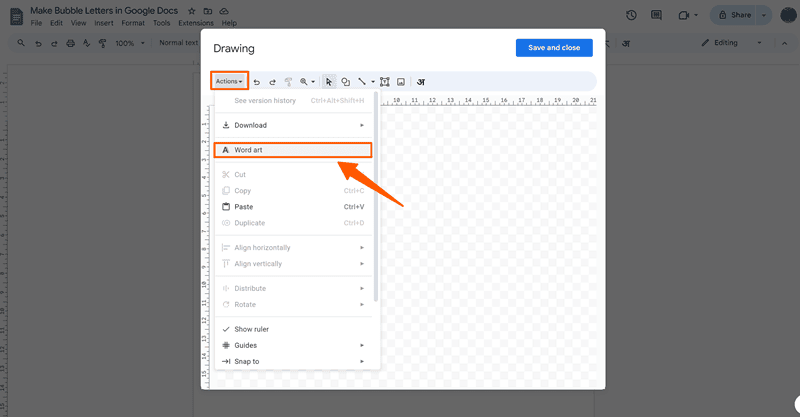Open the Shape tool
This screenshot has width=800, height=417.
click(345, 81)
